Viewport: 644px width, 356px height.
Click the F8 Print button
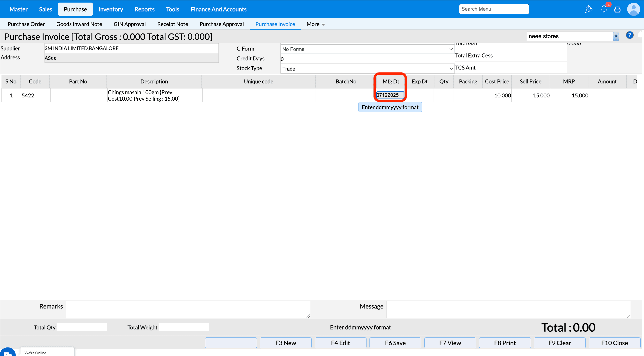(x=505, y=343)
